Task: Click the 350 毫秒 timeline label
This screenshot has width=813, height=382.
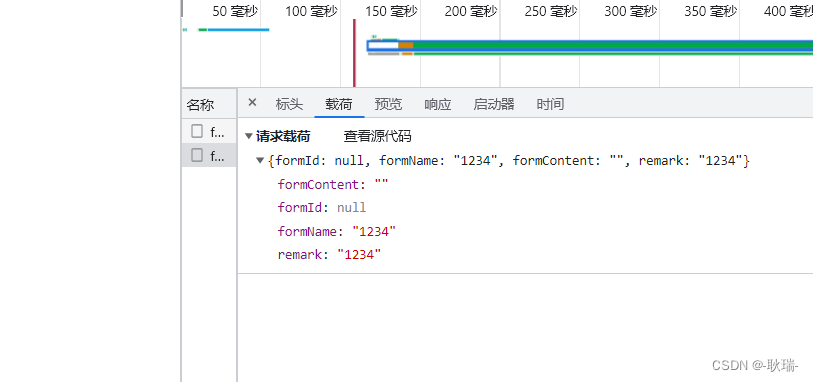Action: pyautogui.click(x=710, y=11)
